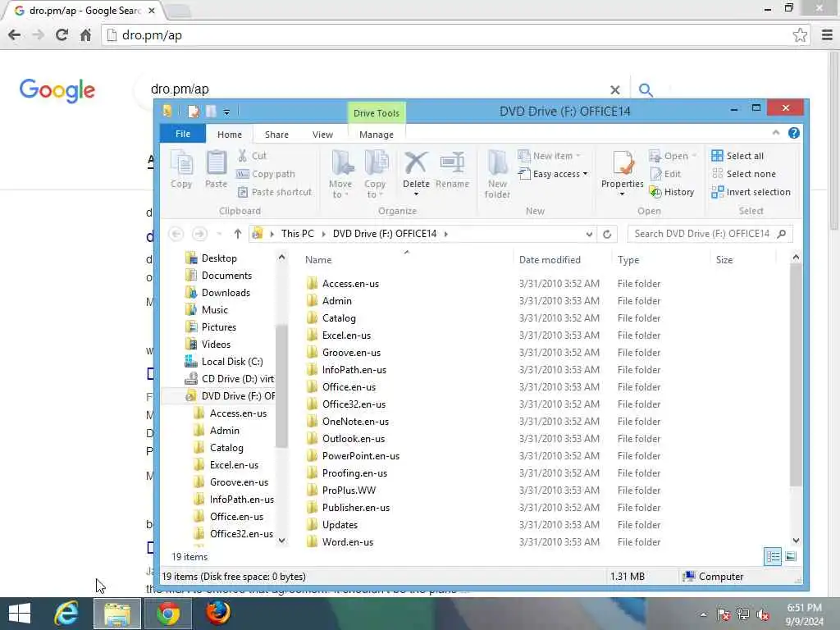
Task: Switch to the Home ribbon tab
Action: pyautogui.click(x=230, y=135)
